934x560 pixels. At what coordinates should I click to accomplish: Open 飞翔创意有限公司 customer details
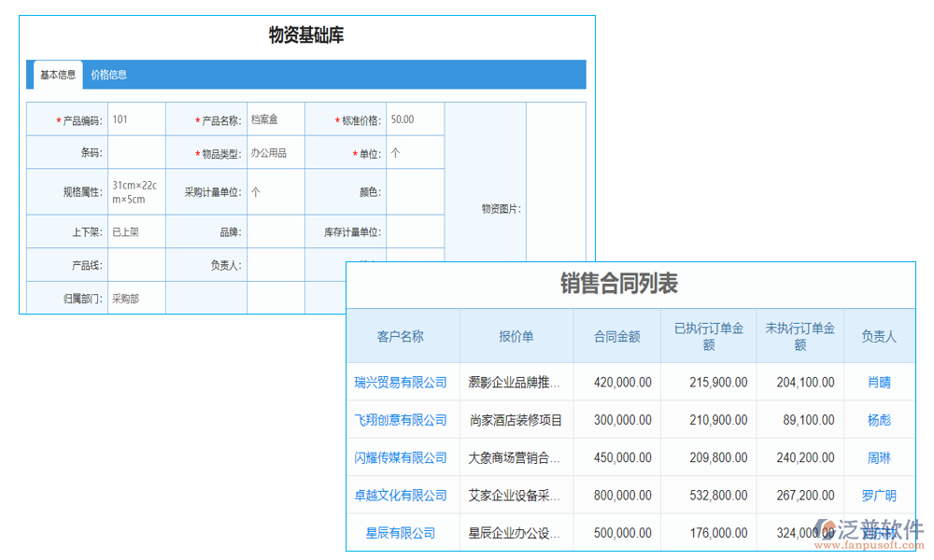[403, 420]
